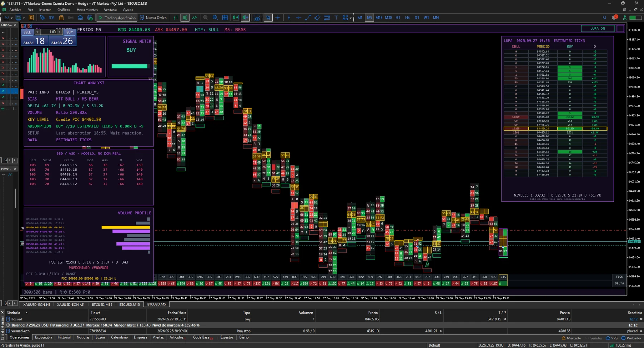Select the text label tool
This screenshot has width=644, height=348.
336,18
